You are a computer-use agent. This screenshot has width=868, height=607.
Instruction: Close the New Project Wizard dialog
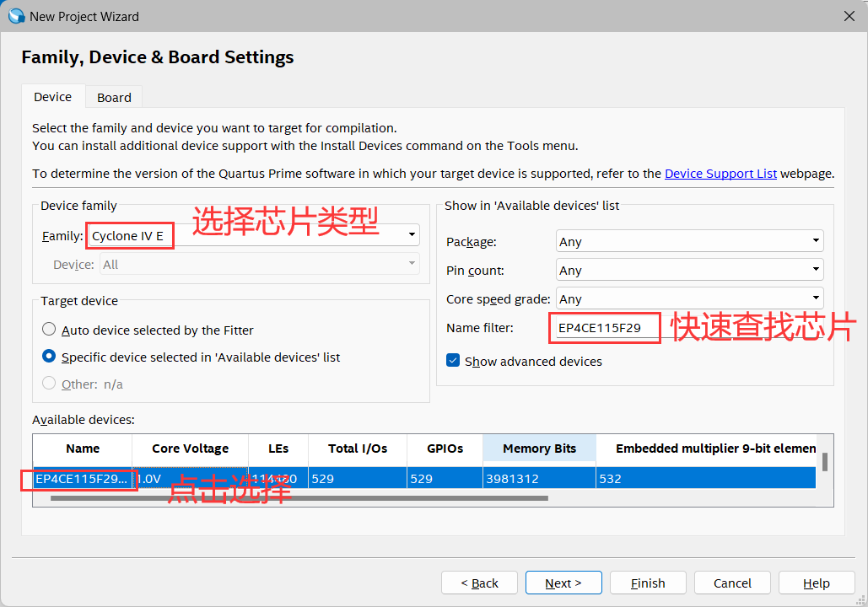tap(849, 16)
